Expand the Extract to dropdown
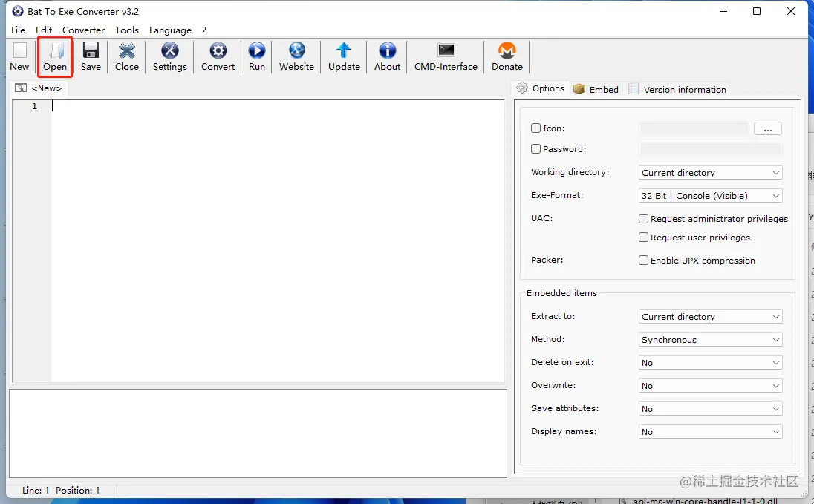 pyautogui.click(x=710, y=317)
